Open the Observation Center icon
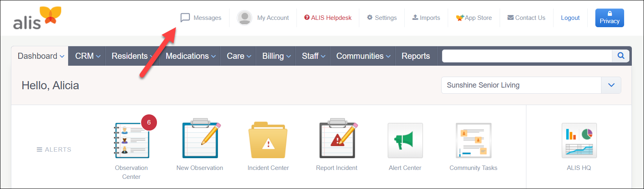This screenshot has height=189, width=644. click(x=132, y=140)
